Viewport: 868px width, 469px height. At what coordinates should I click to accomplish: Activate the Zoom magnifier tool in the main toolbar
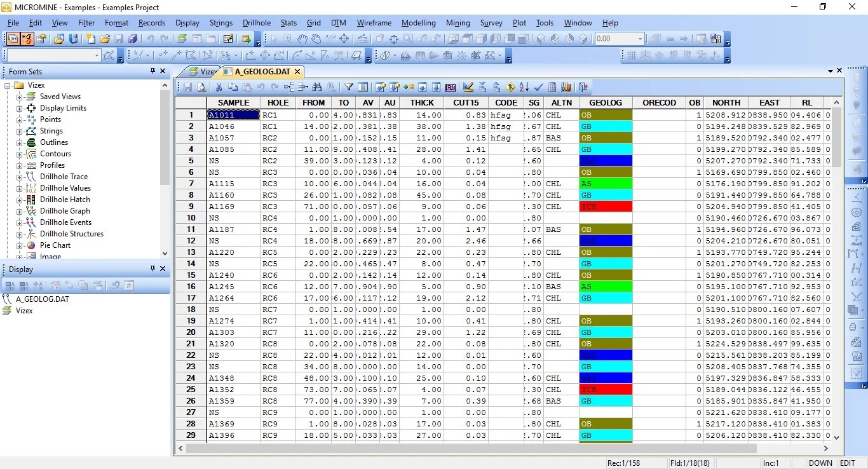click(x=287, y=39)
